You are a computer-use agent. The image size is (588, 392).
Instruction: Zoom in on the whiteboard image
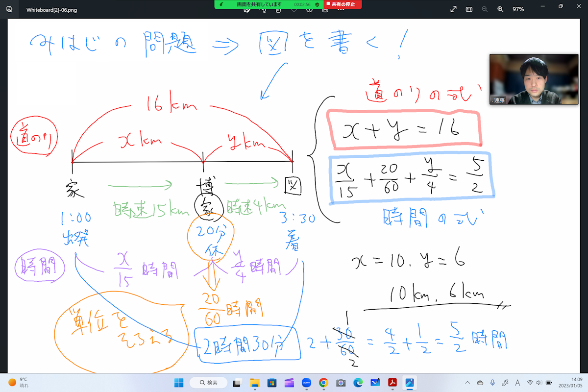click(500, 9)
